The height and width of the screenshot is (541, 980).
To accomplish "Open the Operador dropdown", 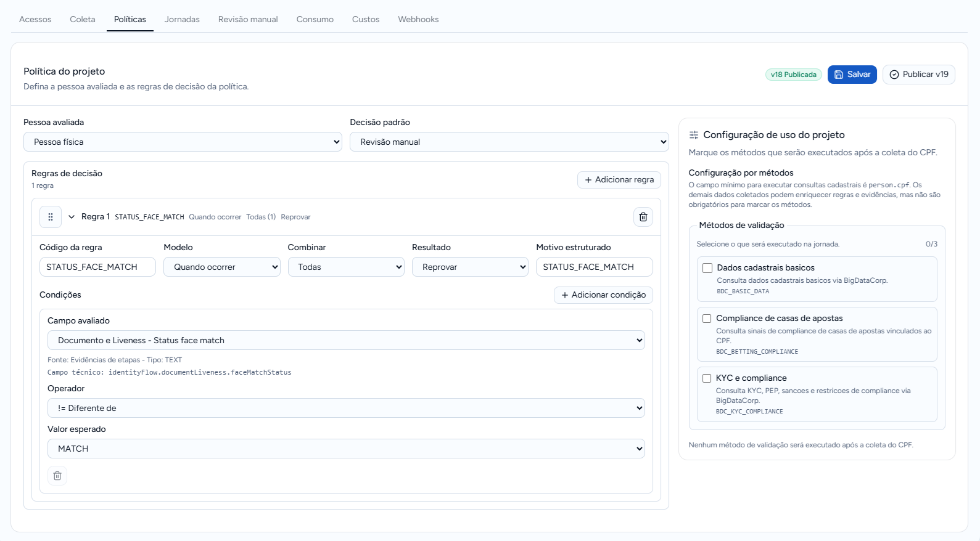I will point(346,408).
